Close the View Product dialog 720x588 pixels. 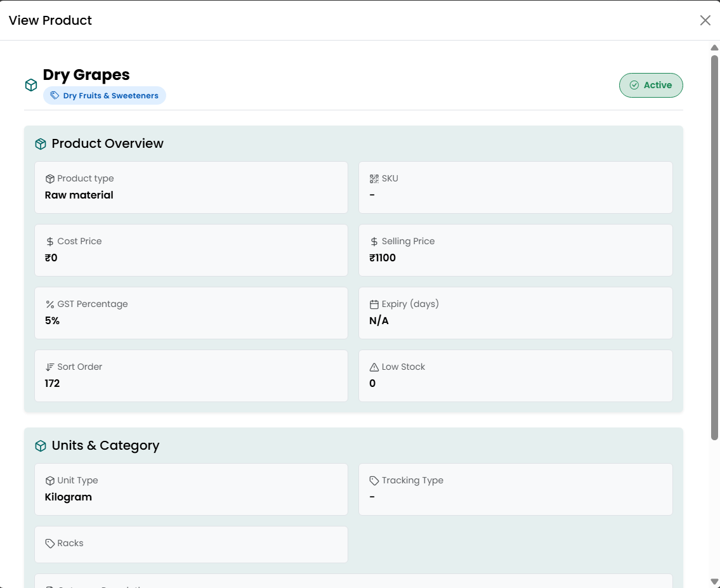705,20
